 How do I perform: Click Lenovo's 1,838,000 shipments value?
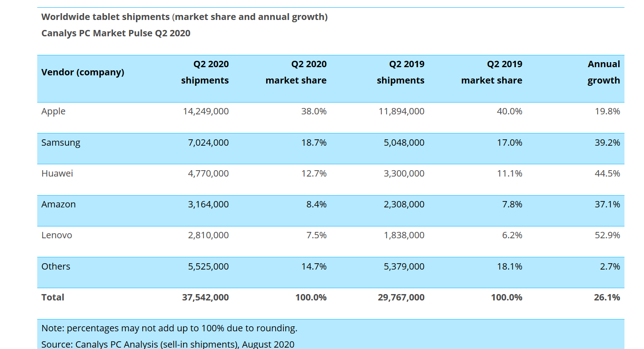404,235
